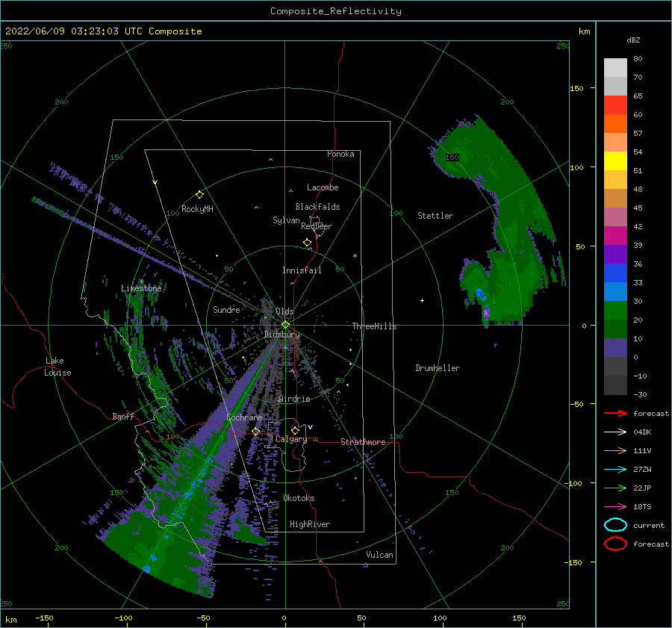Click the Olds label
Image resolution: width=672 pixels, height=628 pixels.
[x=284, y=311]
